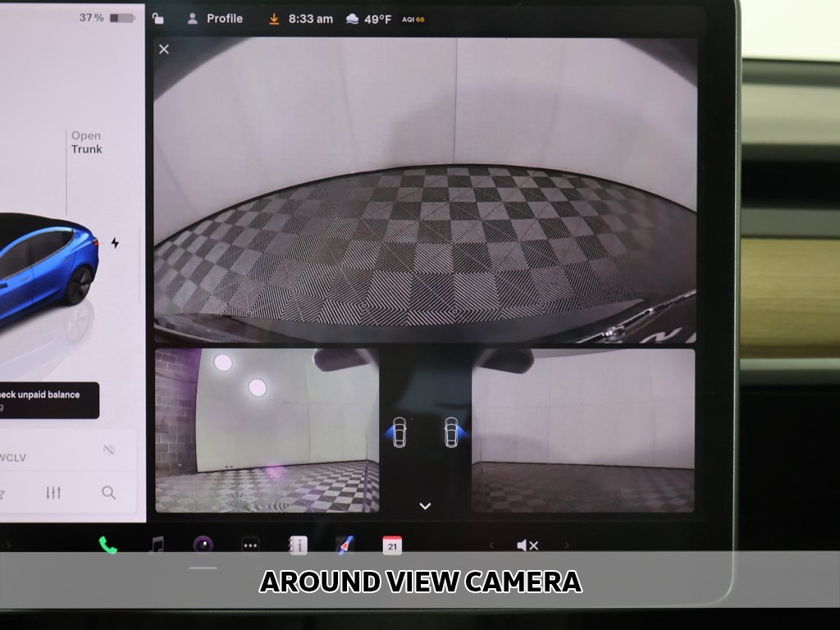Open the audio equalizer settings
840x630 pixels.
tap(53, 492)
